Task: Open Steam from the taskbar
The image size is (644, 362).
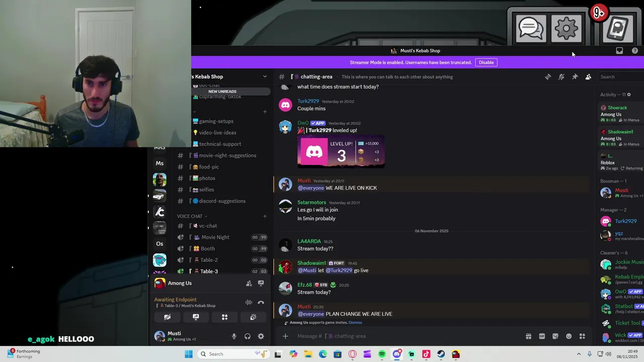Action: 441,354
